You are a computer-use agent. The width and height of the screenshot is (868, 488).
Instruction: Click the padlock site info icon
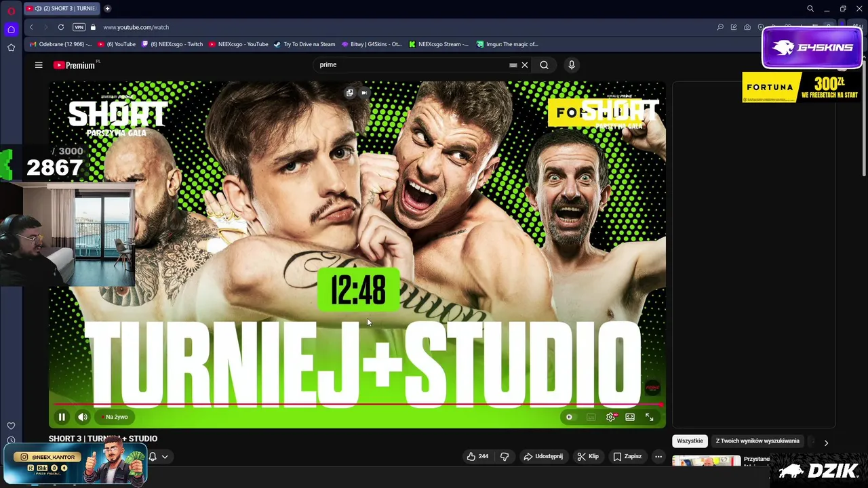click(x=94, y=27)
